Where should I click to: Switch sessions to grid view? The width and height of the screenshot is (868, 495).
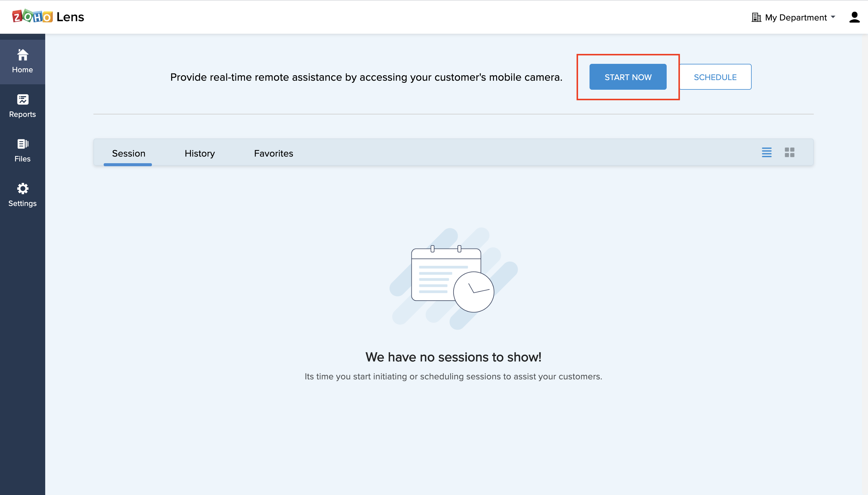790,153
